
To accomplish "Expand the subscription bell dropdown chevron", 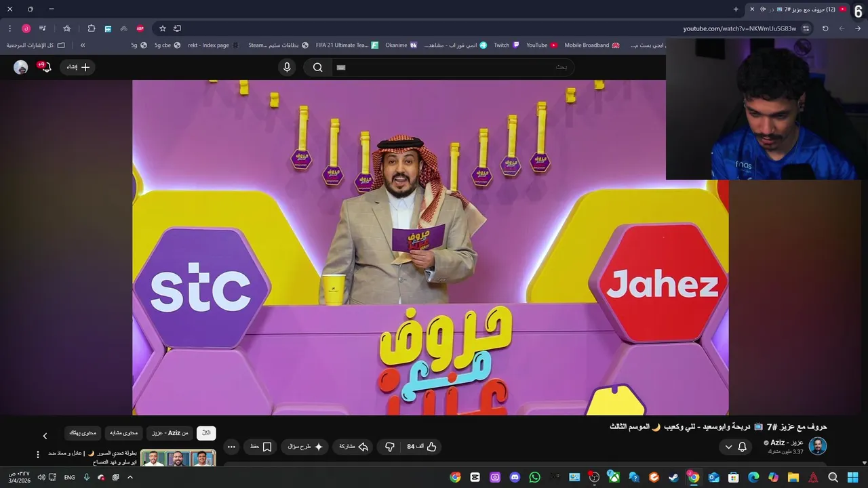I will 728,447.
